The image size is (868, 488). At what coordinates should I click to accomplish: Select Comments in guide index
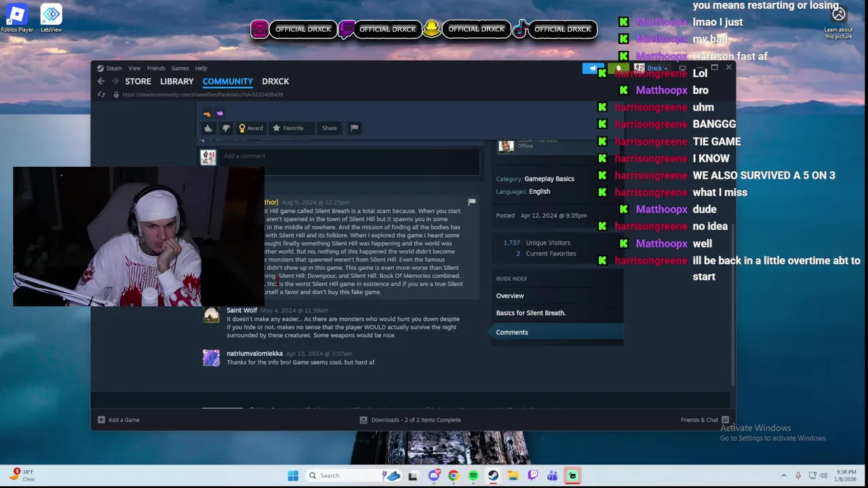pyautogui.click(x=555, y=332)
